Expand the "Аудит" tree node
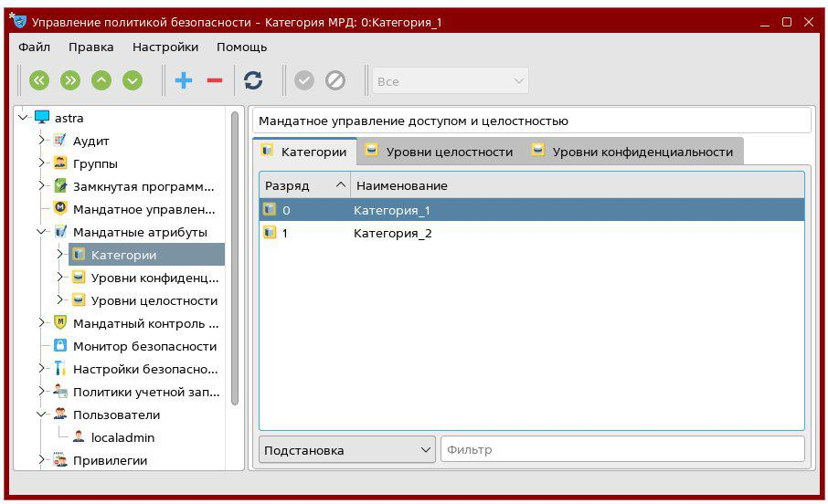The height and width of the screenshot is (504, 828). [42, 141]
